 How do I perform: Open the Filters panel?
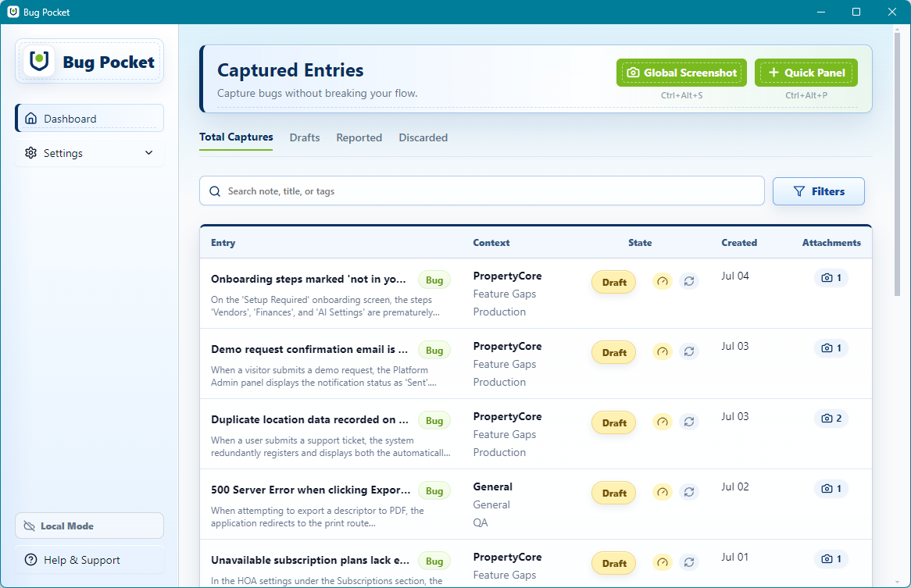[x=818, y=191]
